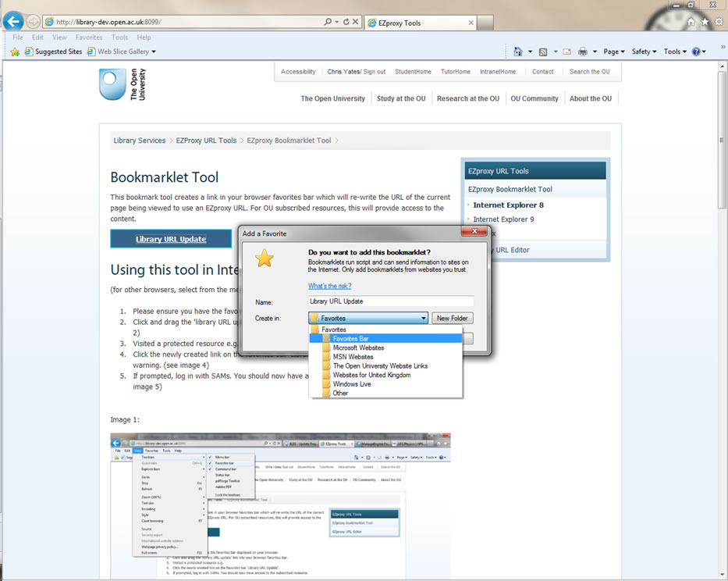Screen dimensions: 728x581
Task: Click the browser Forward arrow button
Action: click(x=33, y=21)
